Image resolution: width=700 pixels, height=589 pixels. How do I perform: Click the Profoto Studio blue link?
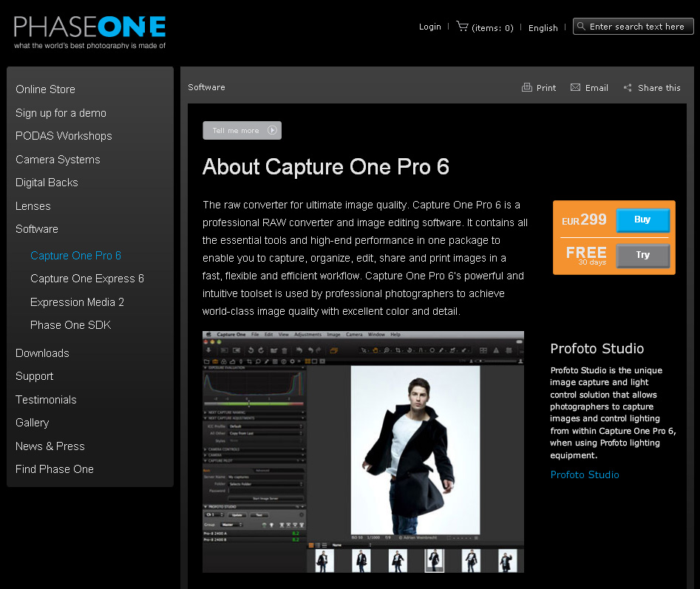tap(585, 474)
